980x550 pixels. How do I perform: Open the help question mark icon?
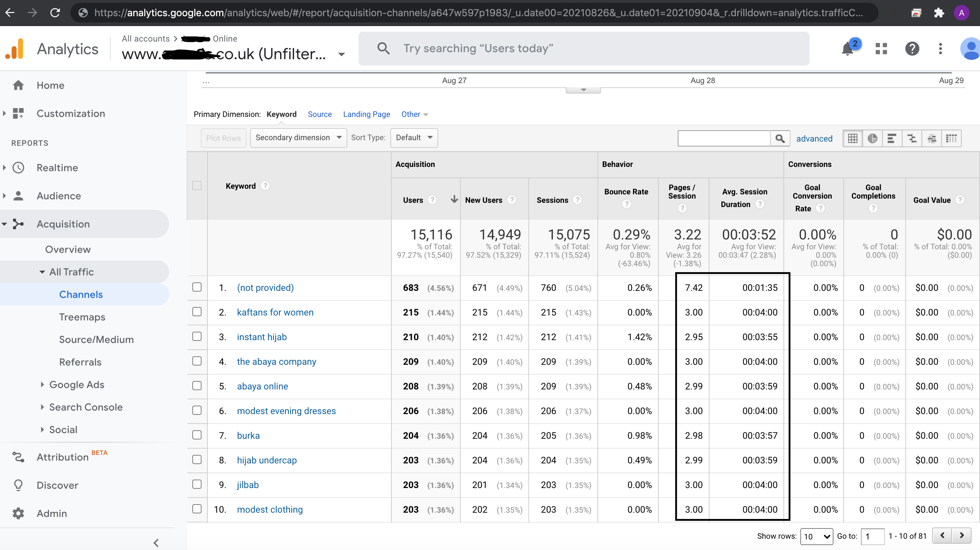pos(912,49)
